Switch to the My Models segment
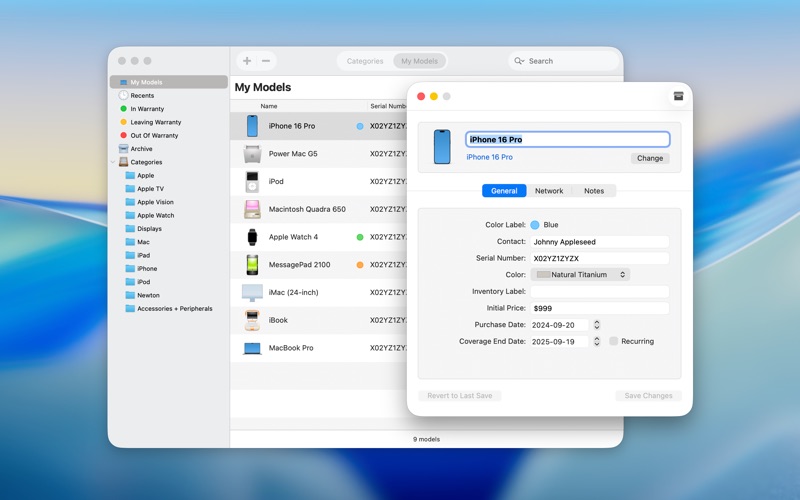The height and width of the screenshot is (500, 800). coord(419,61)
